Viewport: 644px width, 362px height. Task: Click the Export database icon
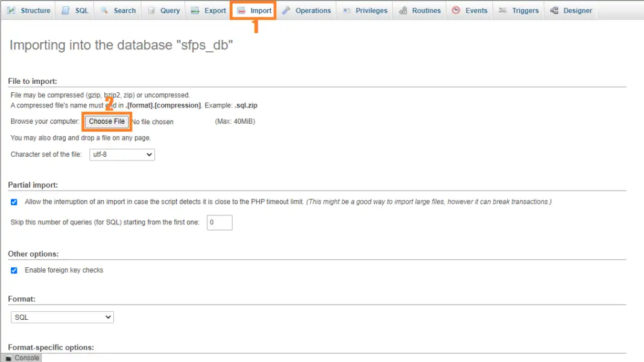[194, 10]
